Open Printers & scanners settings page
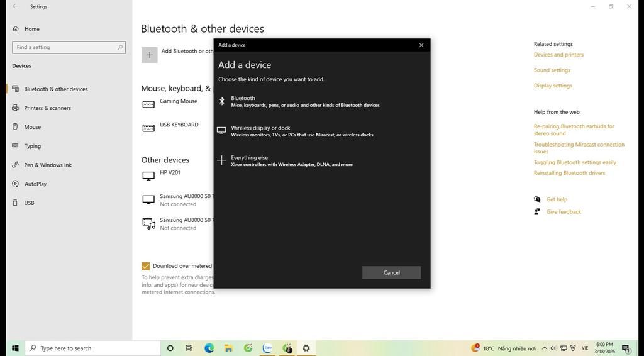 coord(47,108)
